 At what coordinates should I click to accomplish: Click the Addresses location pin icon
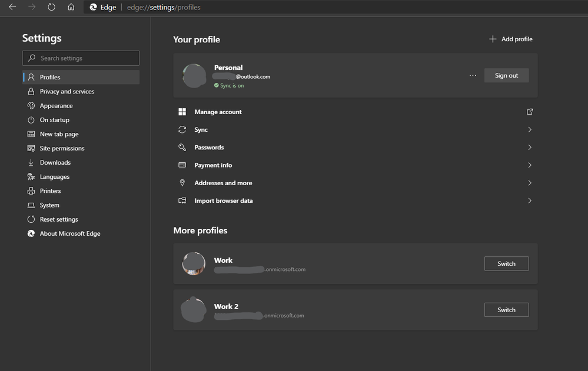[182, 182]
